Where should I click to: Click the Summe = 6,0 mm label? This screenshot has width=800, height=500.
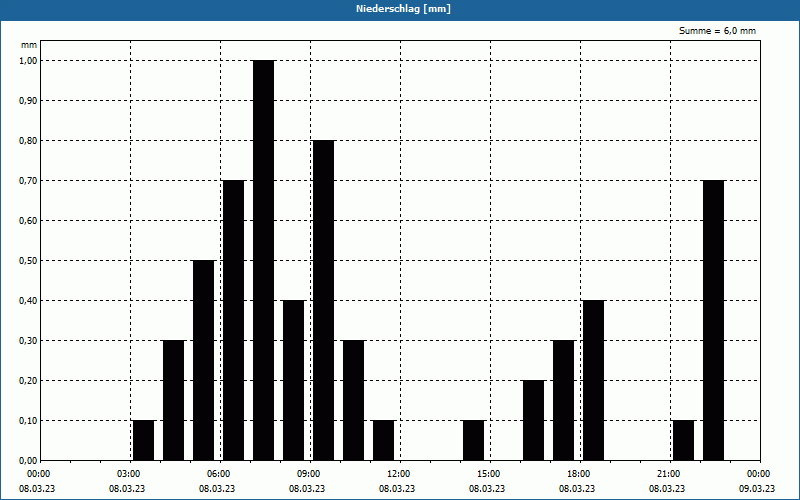717,31
